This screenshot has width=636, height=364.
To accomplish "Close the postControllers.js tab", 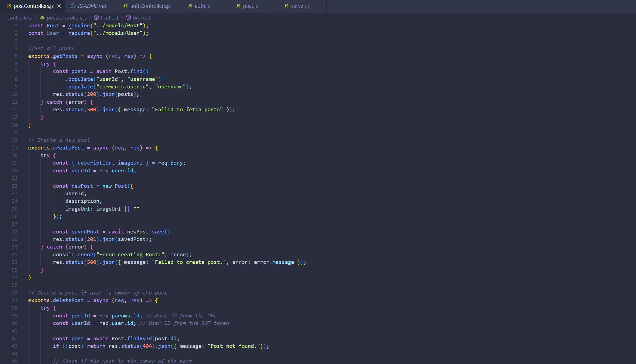I will [x=59, y=6].
